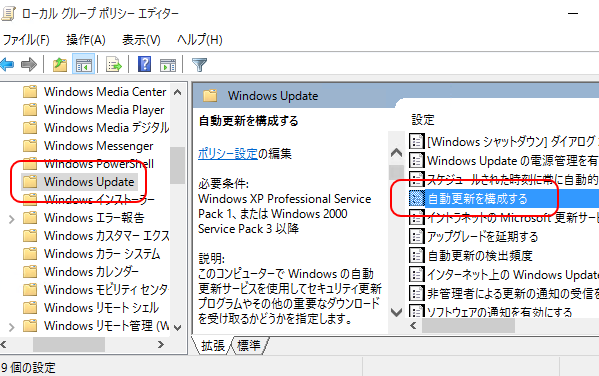599x376 pixels.
Task: Select the ソフトウェアの通知を有効にする setting
Action: [499, 312]
